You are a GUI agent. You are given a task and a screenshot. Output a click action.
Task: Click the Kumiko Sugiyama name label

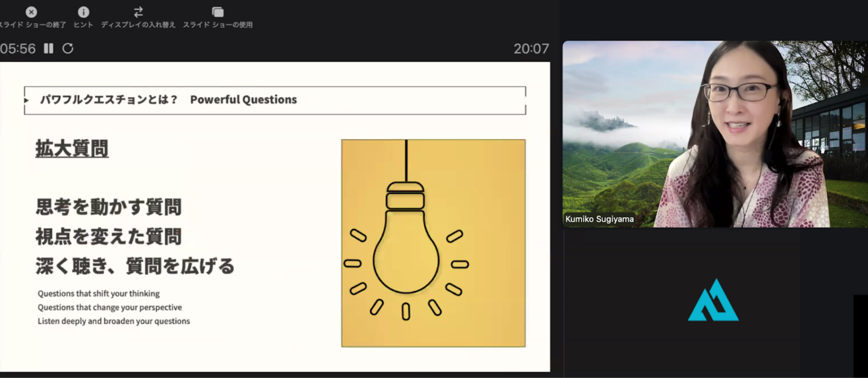599,219
